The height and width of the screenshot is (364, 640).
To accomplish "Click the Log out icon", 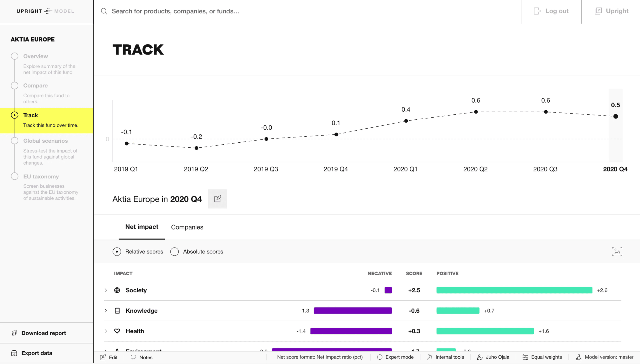I will pos(537,11).
